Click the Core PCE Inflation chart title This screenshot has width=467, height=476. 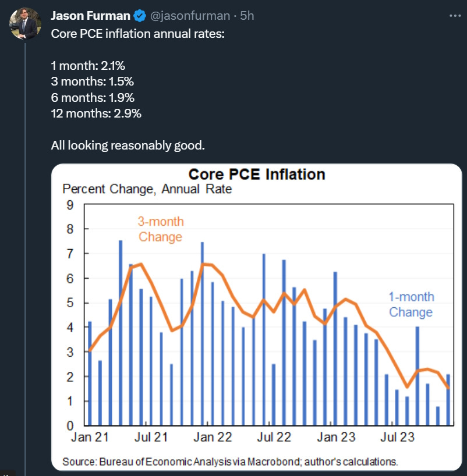point(257,174)
